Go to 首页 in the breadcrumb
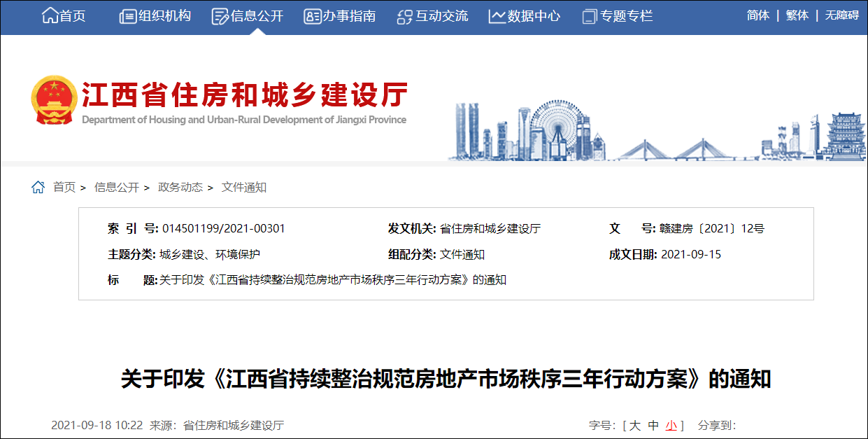 pyautogui.click(x=64, y=187)
